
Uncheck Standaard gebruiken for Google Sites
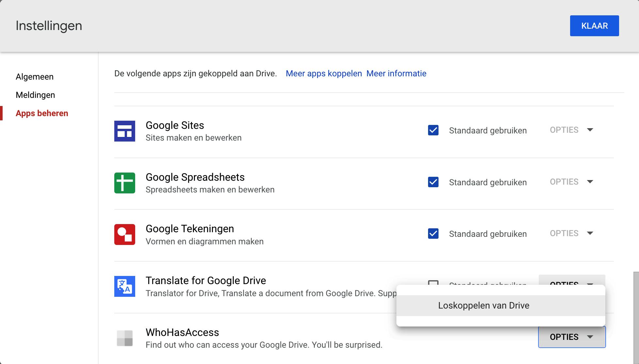click(433, 130)
